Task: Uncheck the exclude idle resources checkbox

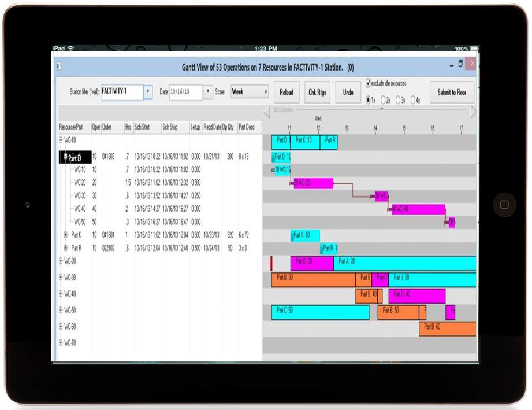Action: (x=369, y=83)
